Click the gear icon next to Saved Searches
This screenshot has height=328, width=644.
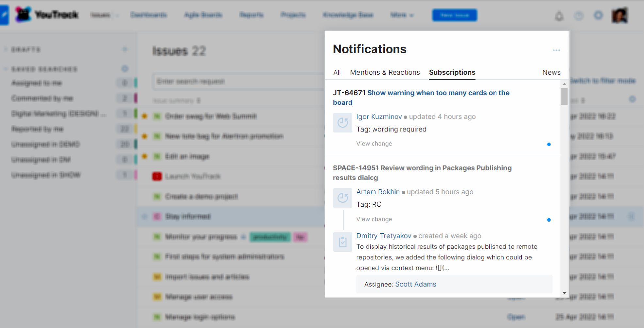pos(125,69)
